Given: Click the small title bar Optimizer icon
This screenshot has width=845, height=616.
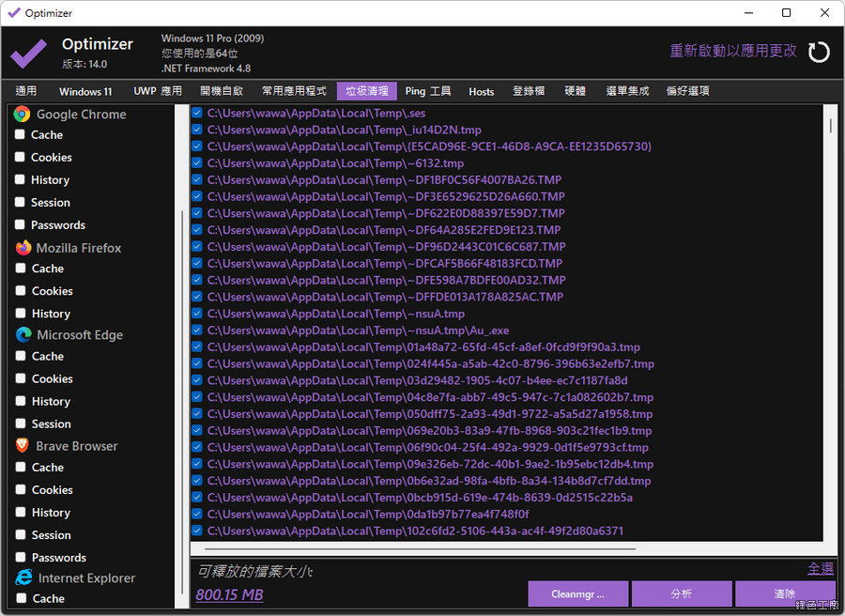Looking at the screenshot, I should point(13,13).
